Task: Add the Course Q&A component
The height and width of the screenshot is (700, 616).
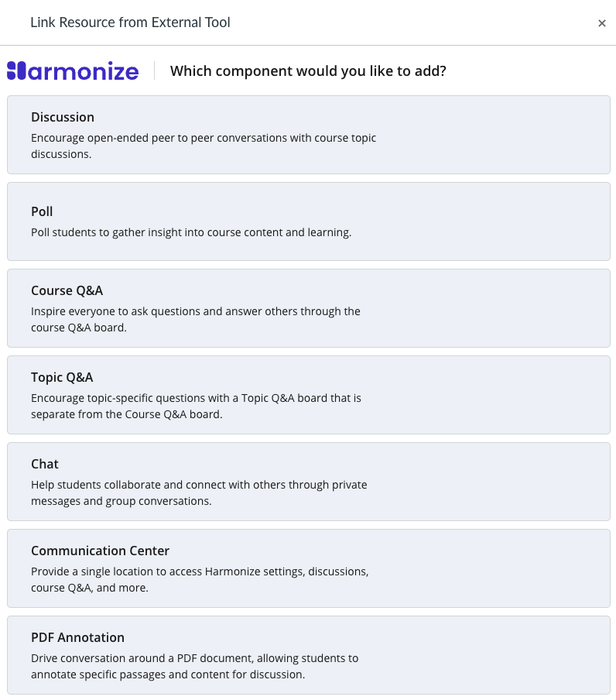Action: point(309,308)
